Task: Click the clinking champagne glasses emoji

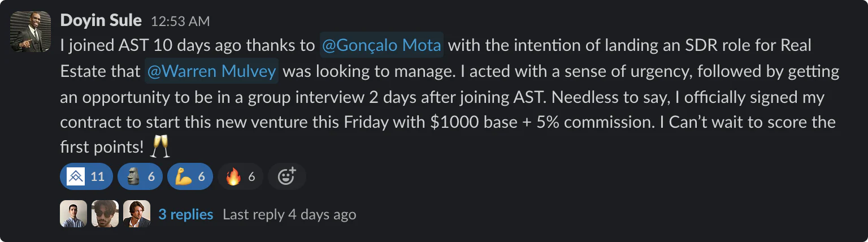Action: [x=160, y=148]
